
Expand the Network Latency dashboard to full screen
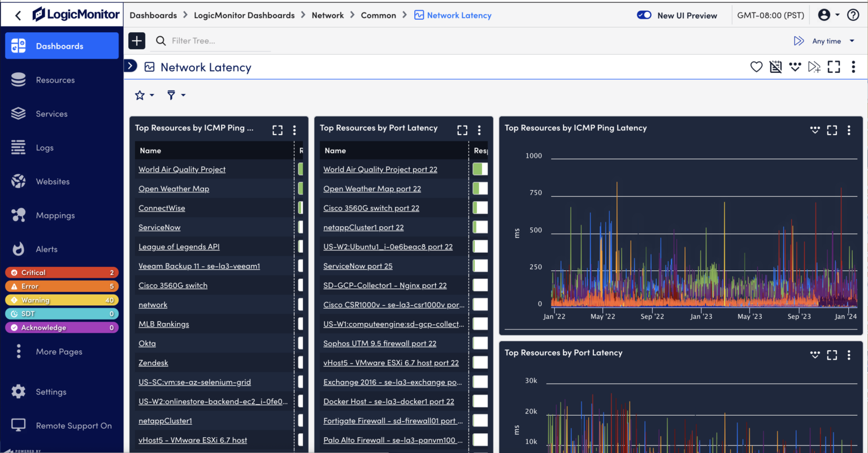pyautogui.click(x=834, y=67)
